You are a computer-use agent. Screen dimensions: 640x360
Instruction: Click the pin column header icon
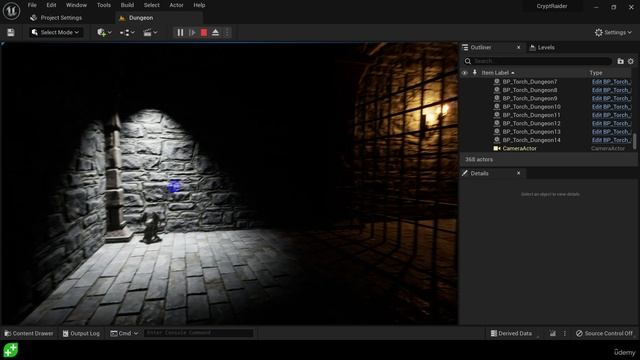point(474,73)
